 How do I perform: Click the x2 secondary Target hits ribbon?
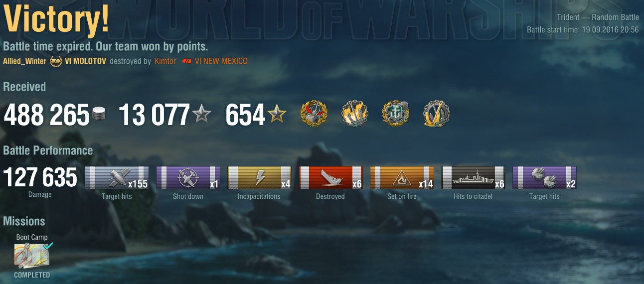click(x=544, y=178)
